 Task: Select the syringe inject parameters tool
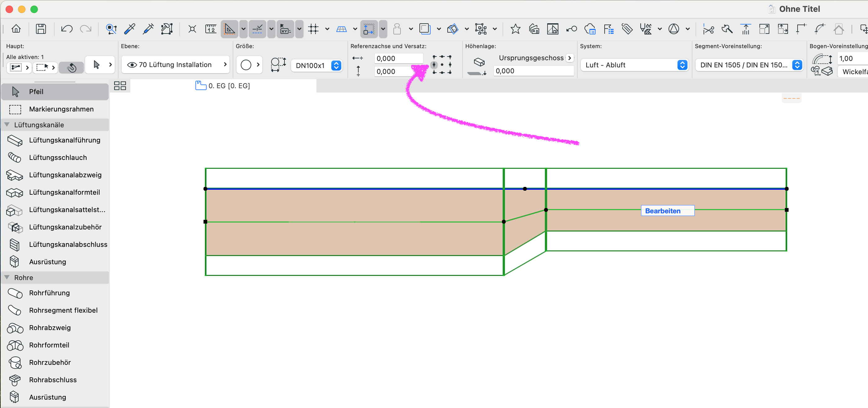(148, 29)
